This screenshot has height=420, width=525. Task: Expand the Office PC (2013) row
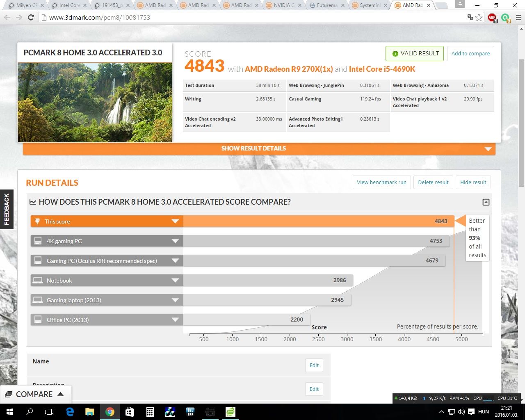coord(175,320)
